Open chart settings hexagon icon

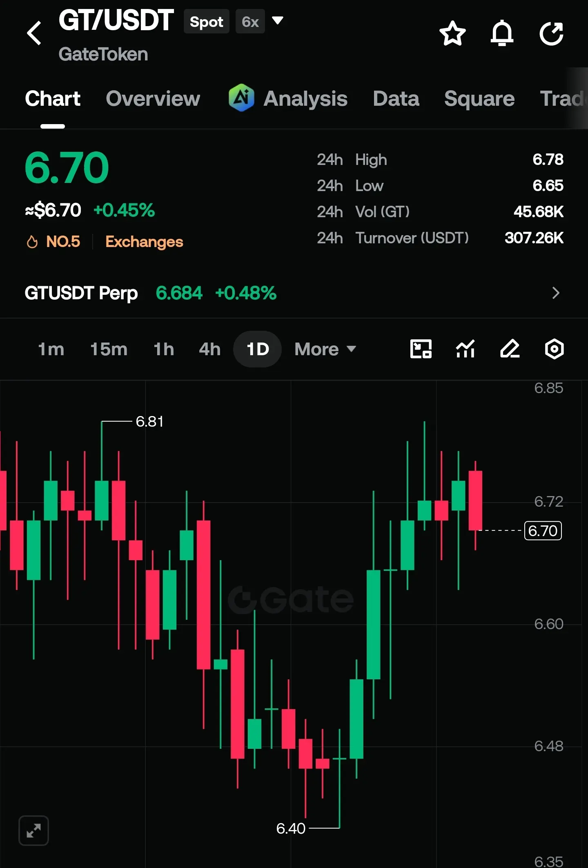555,349
